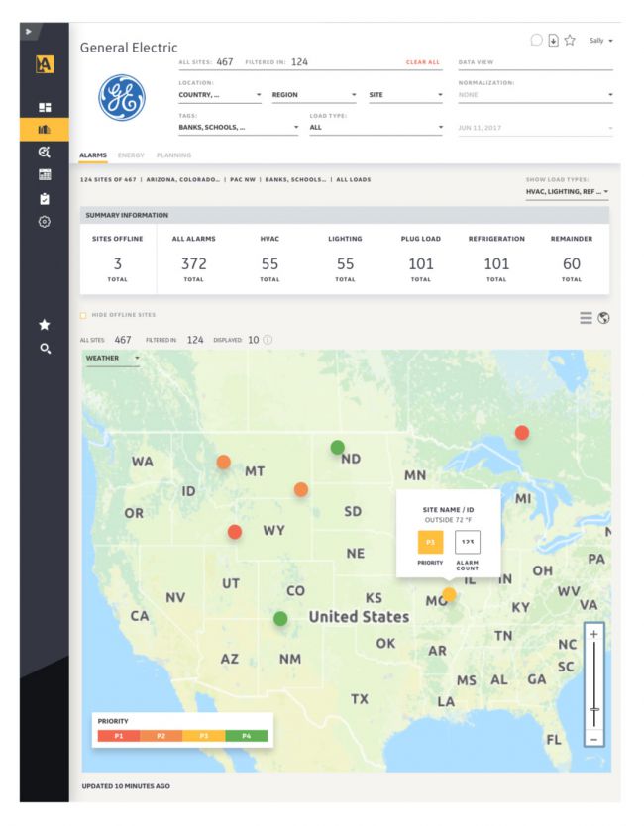Viewport: 644px width, 826px height.
Task: Enable the Hide Offline Sites checkbox
Action: 83,316
